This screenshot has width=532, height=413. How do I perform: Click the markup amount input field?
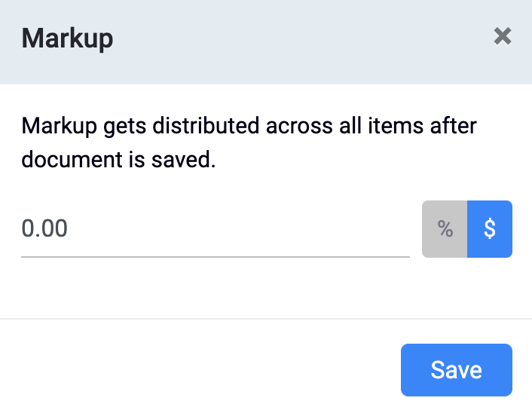tap(215, 229)
